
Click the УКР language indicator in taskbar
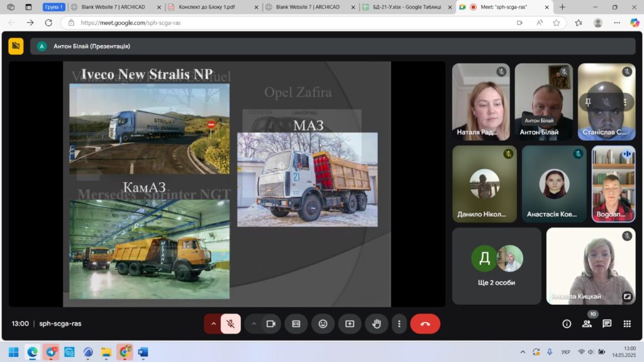(565, 352)
